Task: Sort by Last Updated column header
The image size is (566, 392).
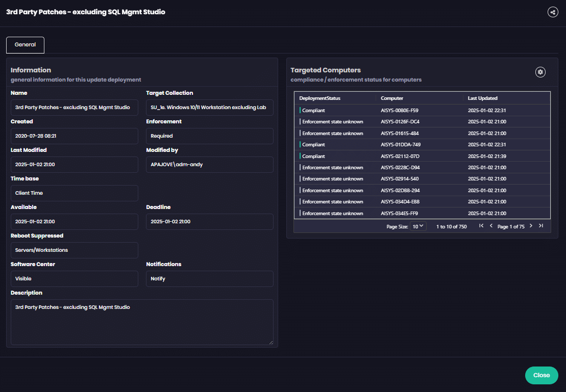Action: [x=482, y=98]
